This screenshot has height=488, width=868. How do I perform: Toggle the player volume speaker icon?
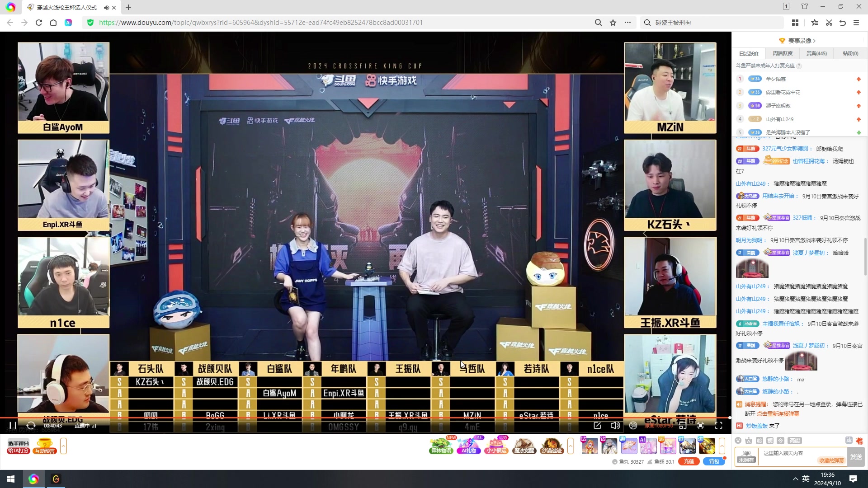coord(615,425)
